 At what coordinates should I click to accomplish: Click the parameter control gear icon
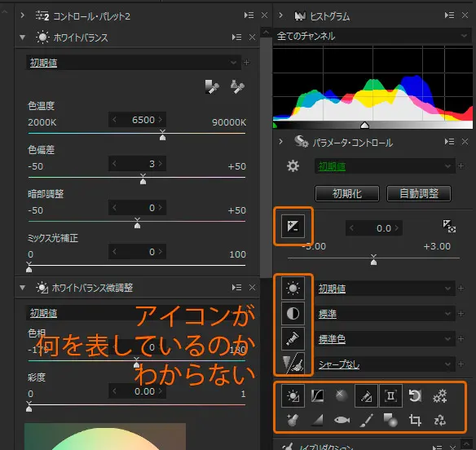pyautogui.click(x=293, y=166)
